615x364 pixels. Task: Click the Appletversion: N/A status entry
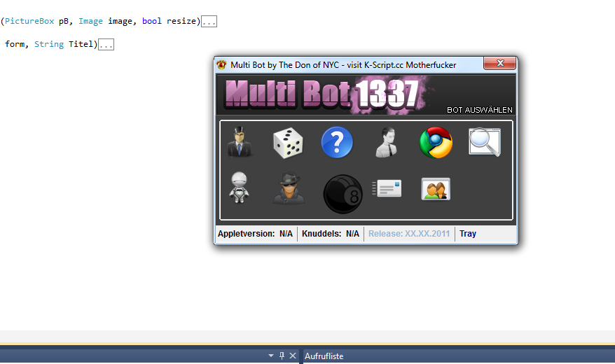tap(255, 234)
